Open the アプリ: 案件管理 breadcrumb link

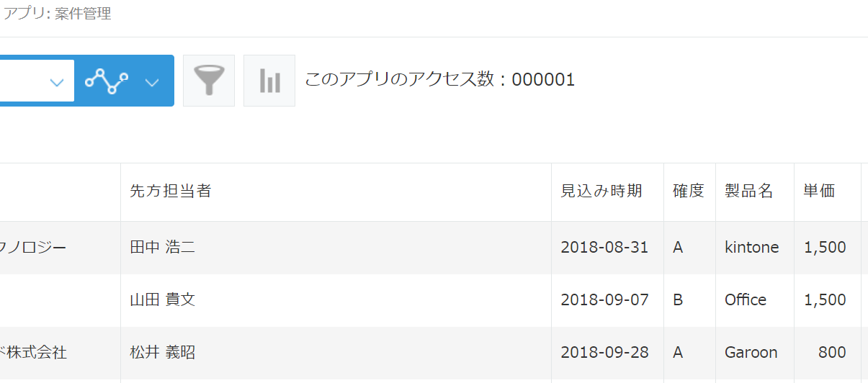click(58, 14)
